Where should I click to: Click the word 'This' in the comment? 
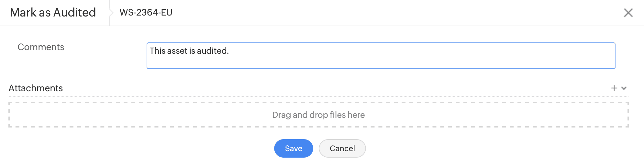[x=158, y=51]
